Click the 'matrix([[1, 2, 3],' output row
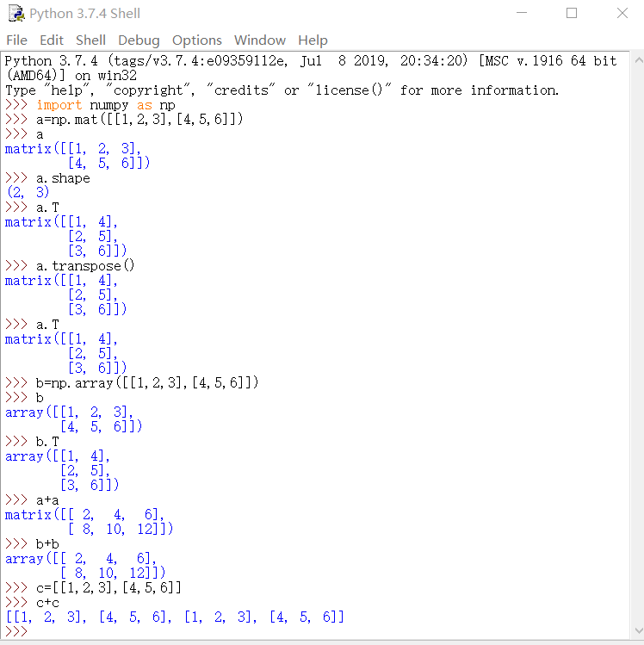The height and width of the screenshot is (645, 644). [x=73, y=149]
